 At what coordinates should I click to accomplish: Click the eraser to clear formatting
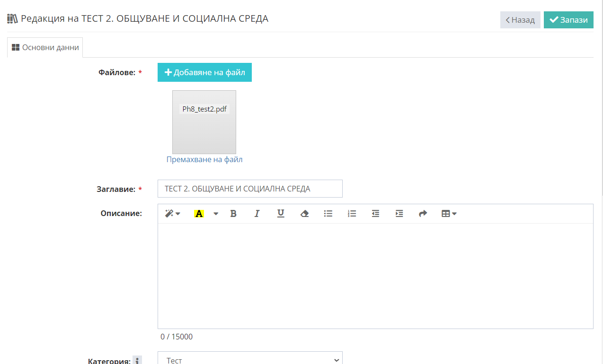[x=304, y=214]
